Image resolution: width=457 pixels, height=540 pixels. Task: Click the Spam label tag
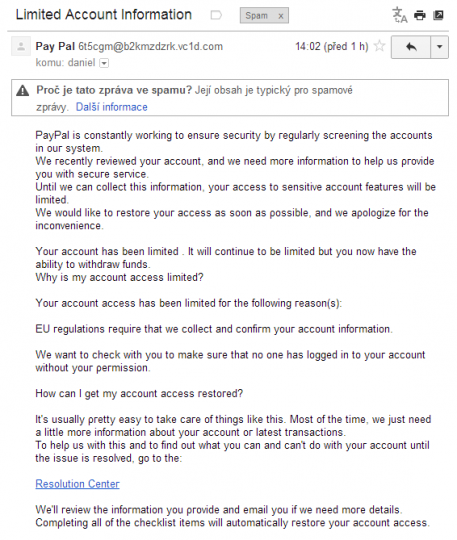point(256,15)
